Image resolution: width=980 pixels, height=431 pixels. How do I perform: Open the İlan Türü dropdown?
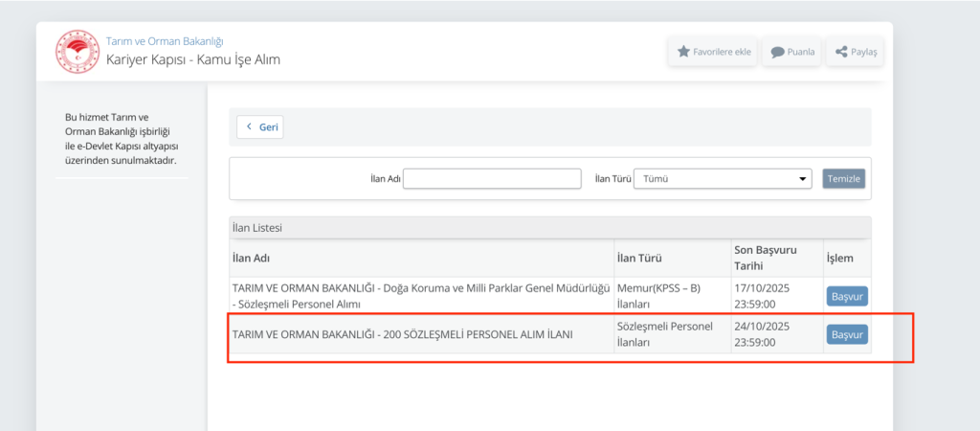[x=723, y=179]
